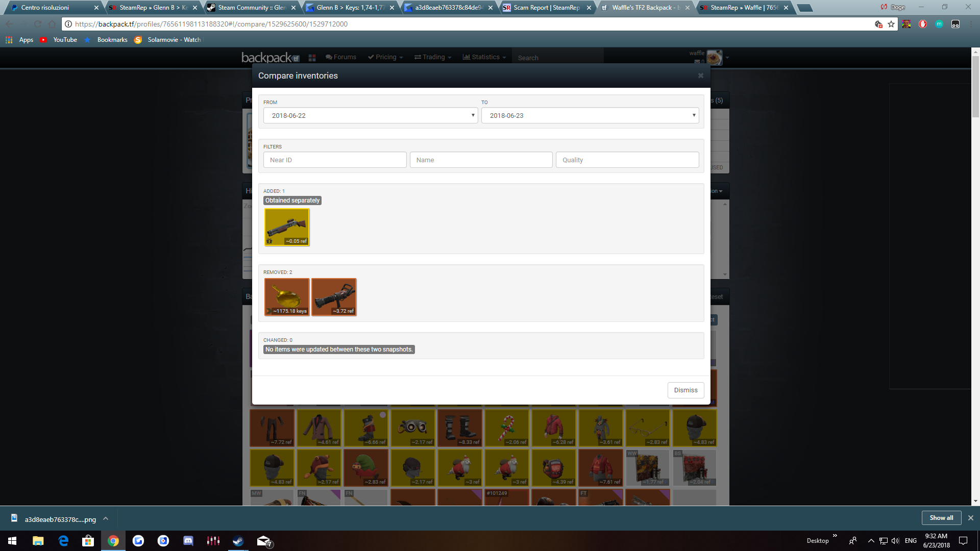The width and height of the screenshot is (980, 551).
Task: Click the Quality filter field
Action: pyautogui.click(x=627, y=160)
